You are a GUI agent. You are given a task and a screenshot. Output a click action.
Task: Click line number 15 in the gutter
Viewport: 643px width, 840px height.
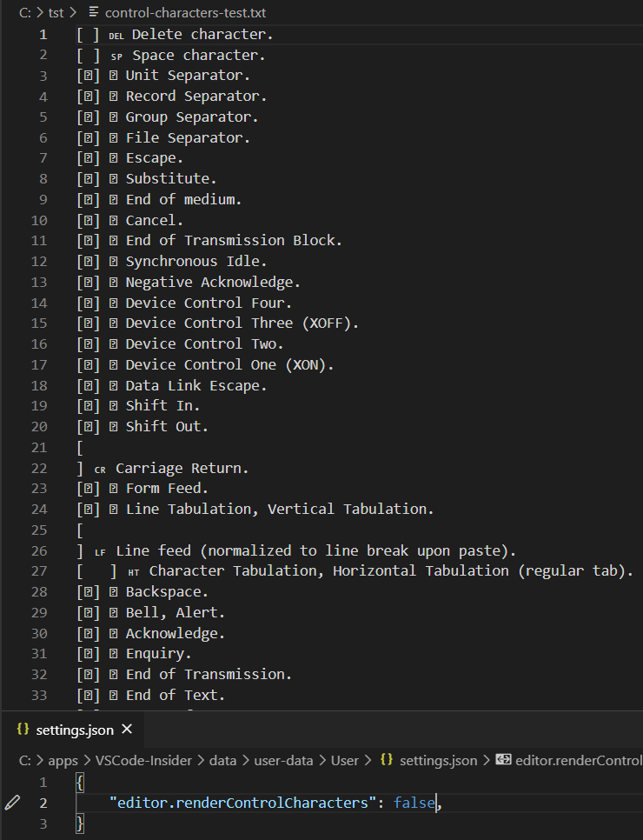pos(40,323)
